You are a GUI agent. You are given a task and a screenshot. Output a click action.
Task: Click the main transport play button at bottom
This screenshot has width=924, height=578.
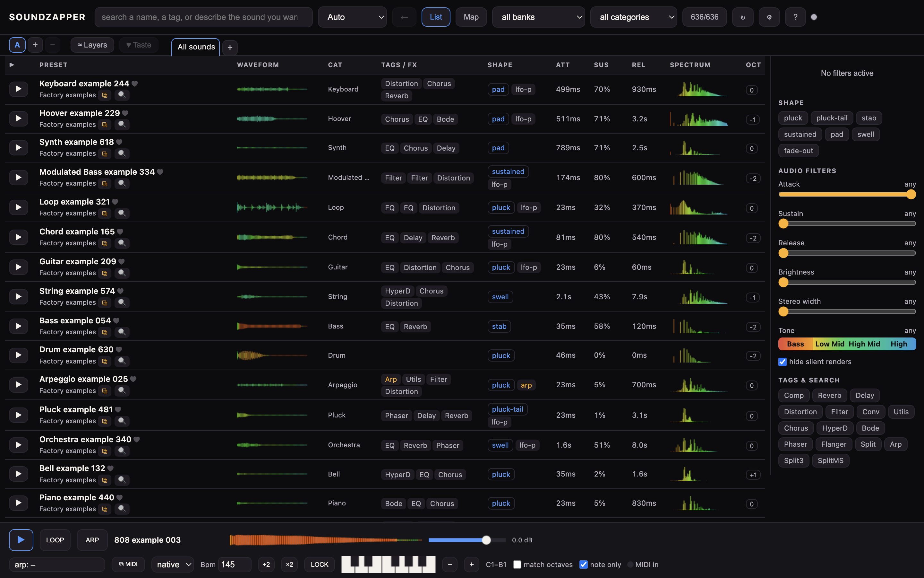pyautogui.click(x=21, y=540)
